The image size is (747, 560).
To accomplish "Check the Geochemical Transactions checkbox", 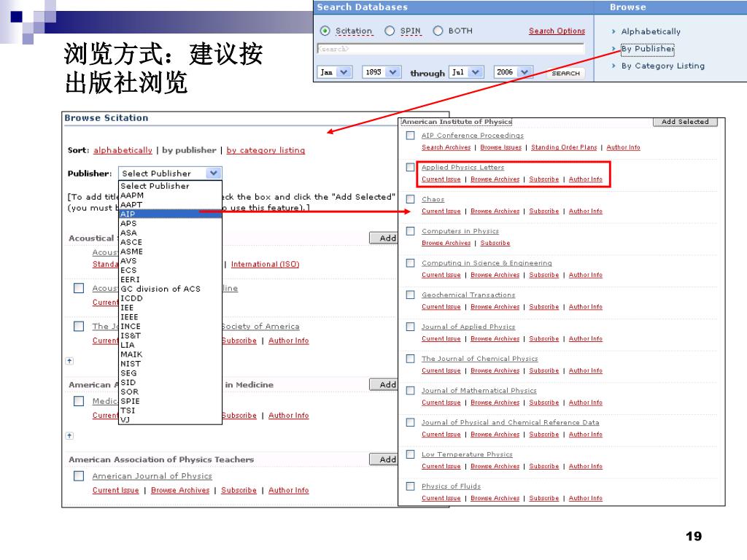I will (410, 295).
